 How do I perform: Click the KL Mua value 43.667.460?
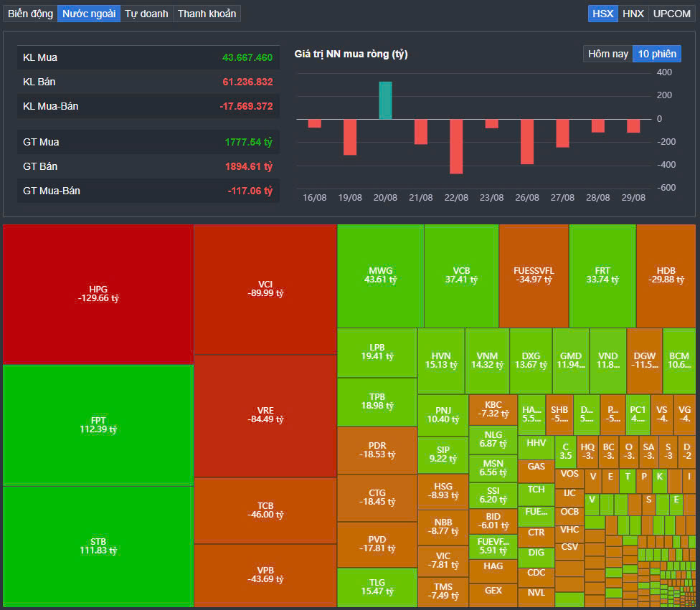247,57
